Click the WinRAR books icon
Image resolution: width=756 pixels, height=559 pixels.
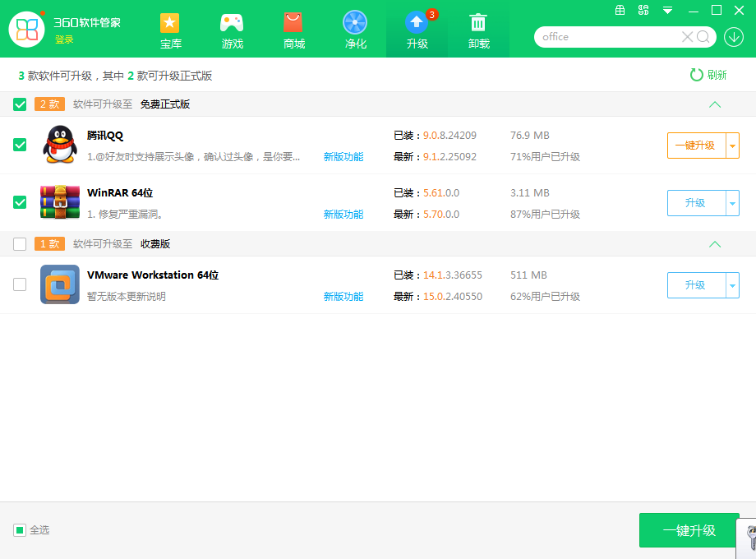pyautogui.click(x=60, y=202)
